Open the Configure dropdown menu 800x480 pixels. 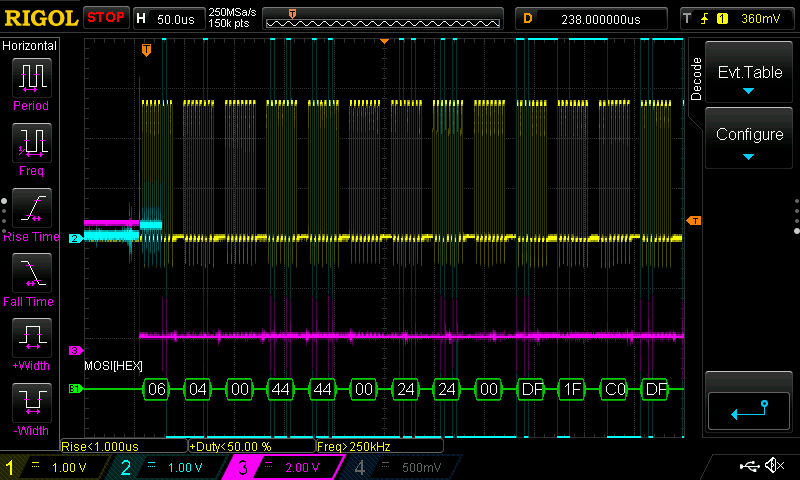click(749, 137)
